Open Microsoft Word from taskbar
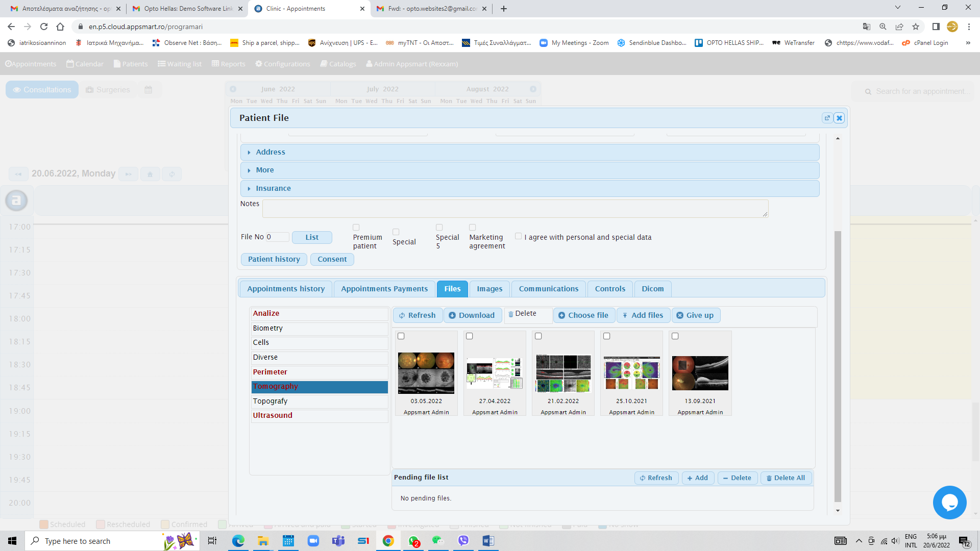Viewport: 980px width, 551px height. (488, 541)
